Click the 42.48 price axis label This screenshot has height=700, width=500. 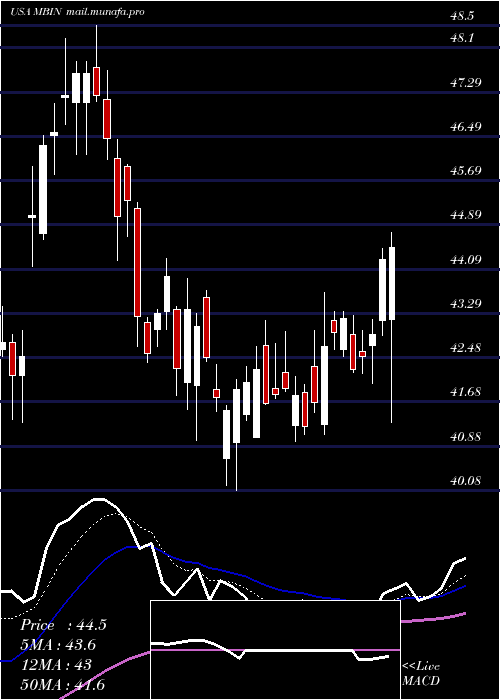(466, 347)
